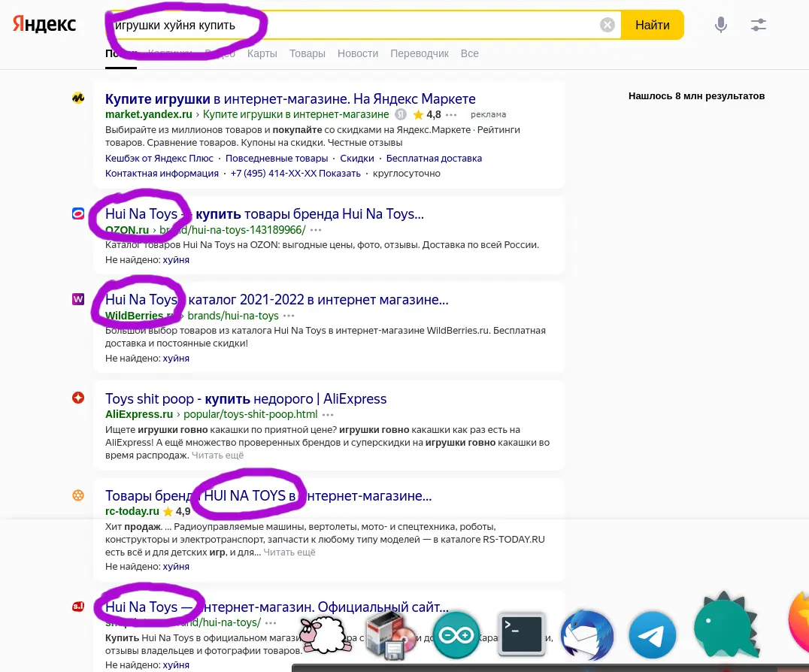Launch Arduino IDE from the dock
Screen dimensions: 809x672
click(456, 634)
